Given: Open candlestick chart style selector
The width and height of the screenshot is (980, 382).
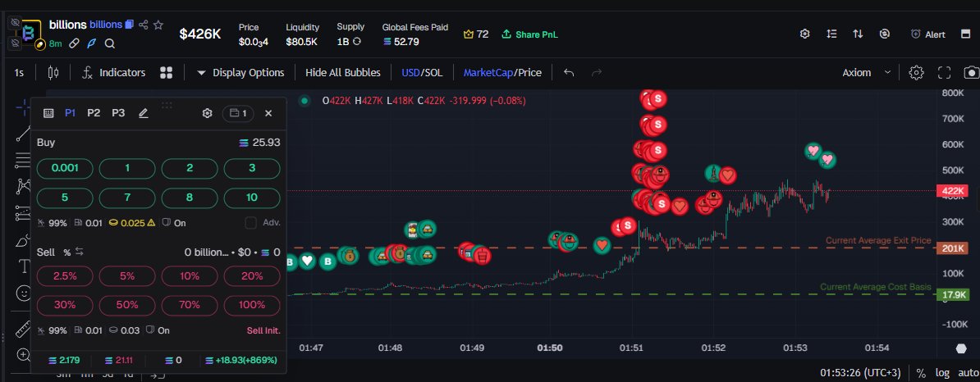Looking at the screenshot, I should (x=53, y=73).
